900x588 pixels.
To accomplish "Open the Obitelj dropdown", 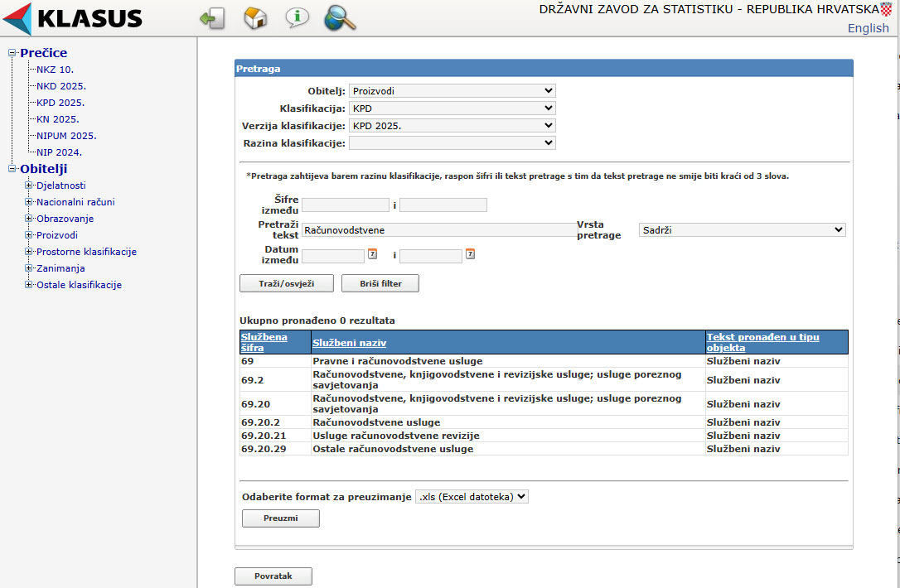I will (x=452, y=91).
